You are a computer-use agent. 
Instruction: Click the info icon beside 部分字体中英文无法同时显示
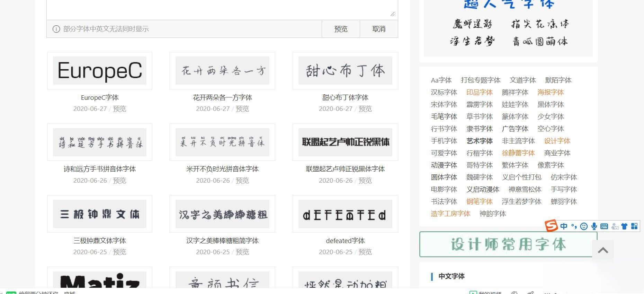(x=56, y=29)
